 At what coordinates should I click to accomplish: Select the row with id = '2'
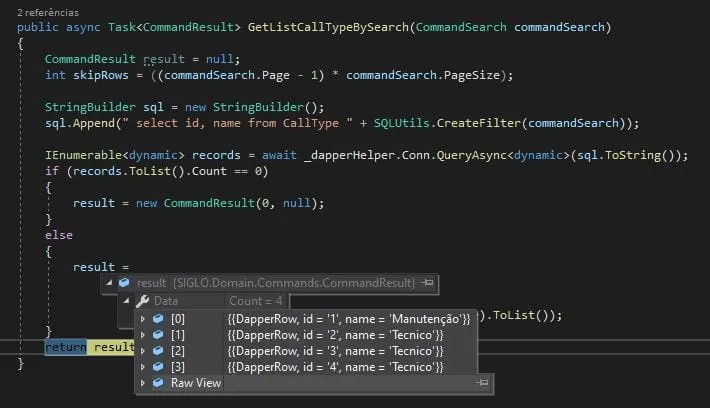(335, 334)
